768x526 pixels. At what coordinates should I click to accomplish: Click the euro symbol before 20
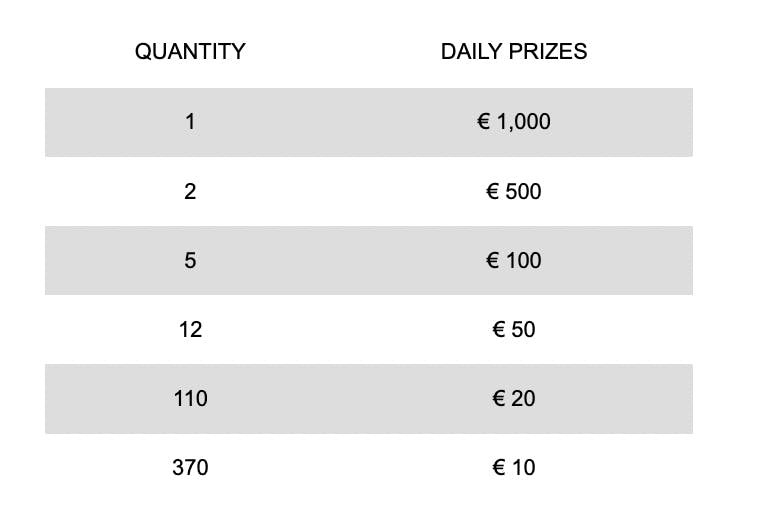[x=499, y=398]
